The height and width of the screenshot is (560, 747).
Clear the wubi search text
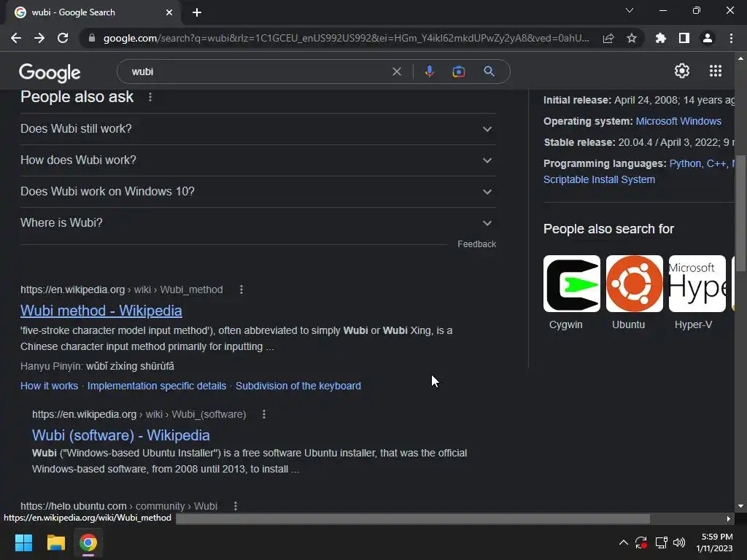[396, 71]
